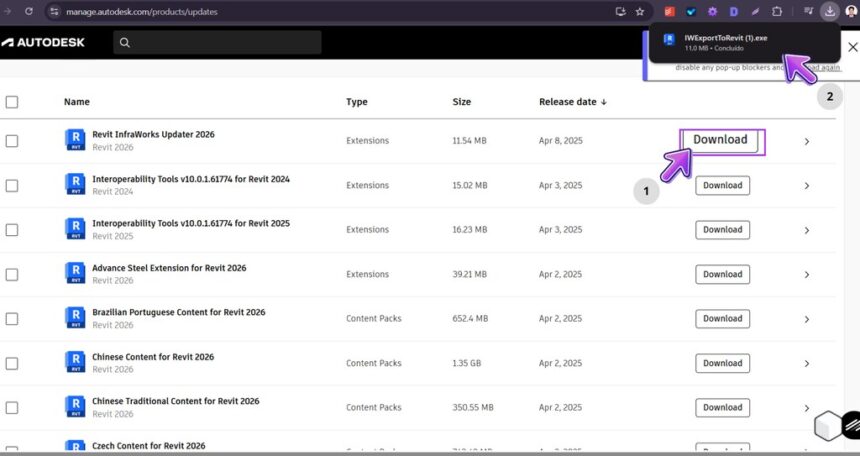Open the browser downloads tray icon
Screen dimensions: 860x456
point(830,12)
